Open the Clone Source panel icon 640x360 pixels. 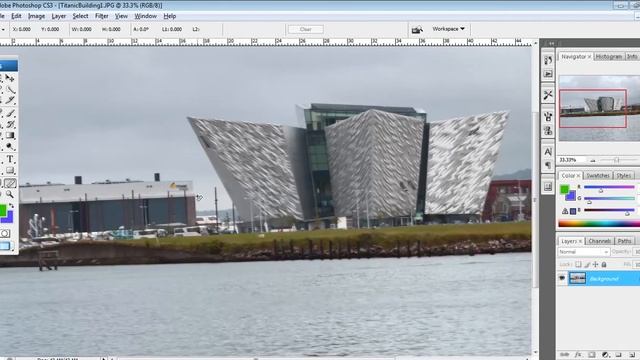point(548,131)
